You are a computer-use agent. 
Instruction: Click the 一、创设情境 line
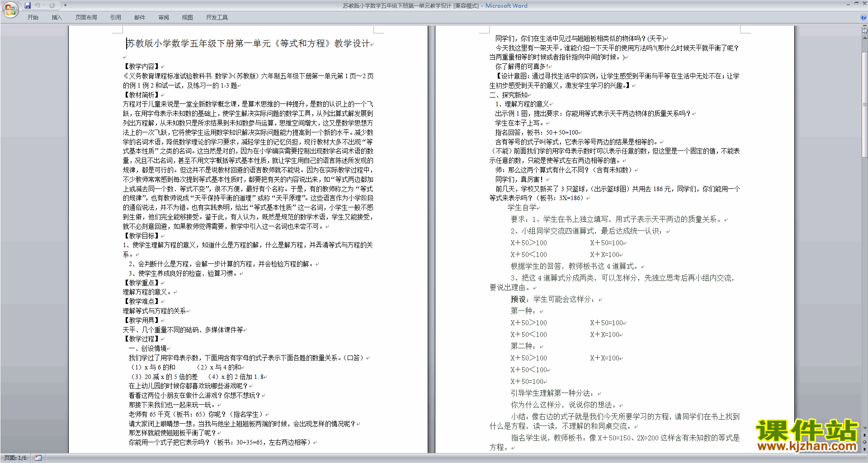tap(148, 348)
